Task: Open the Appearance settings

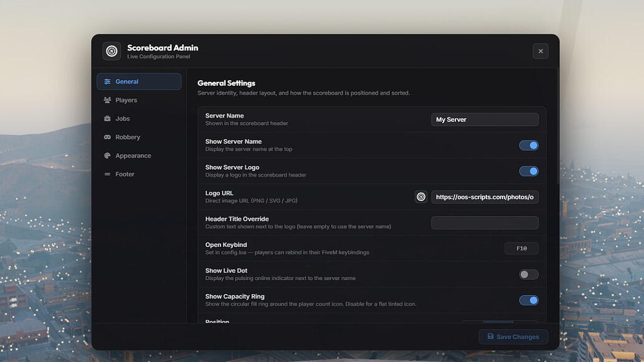Action: [139, 155]
